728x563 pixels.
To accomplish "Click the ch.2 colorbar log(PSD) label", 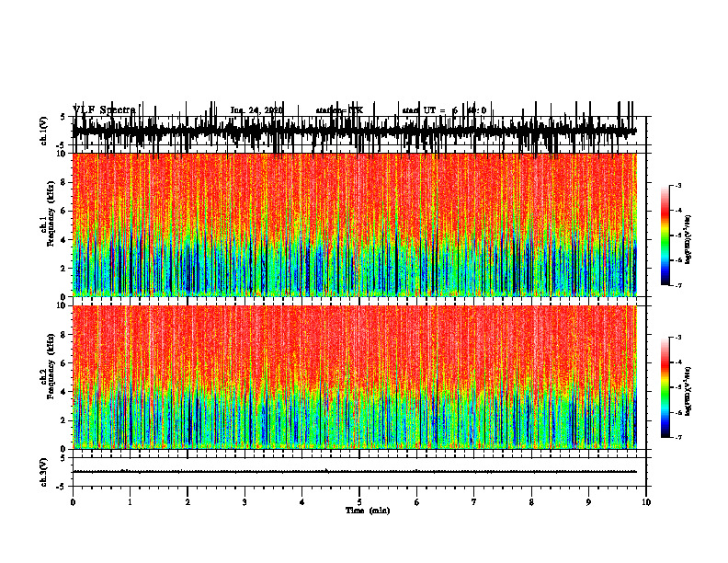I will 688,391.
